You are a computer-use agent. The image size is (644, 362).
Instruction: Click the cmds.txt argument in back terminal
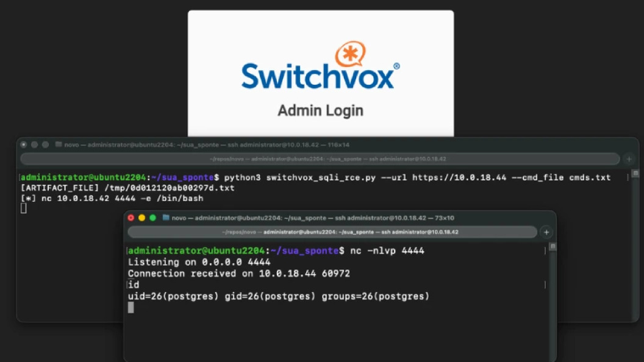click(590, 178)
